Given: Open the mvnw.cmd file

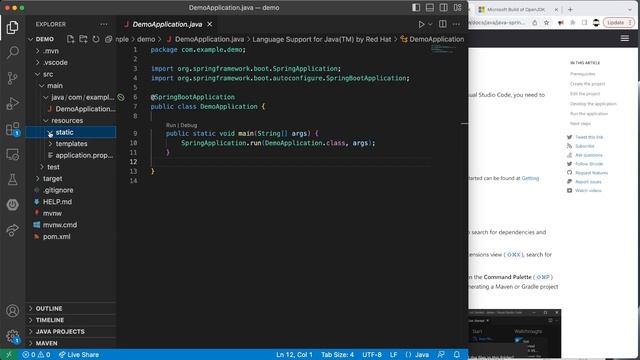Looking at the screenshot, I should point(71,225).
